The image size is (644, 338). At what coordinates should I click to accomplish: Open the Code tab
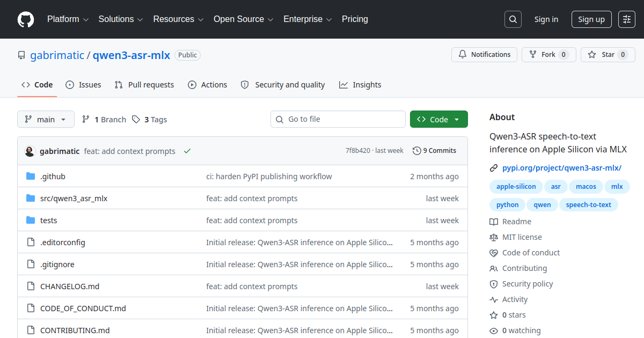point(37,85)
